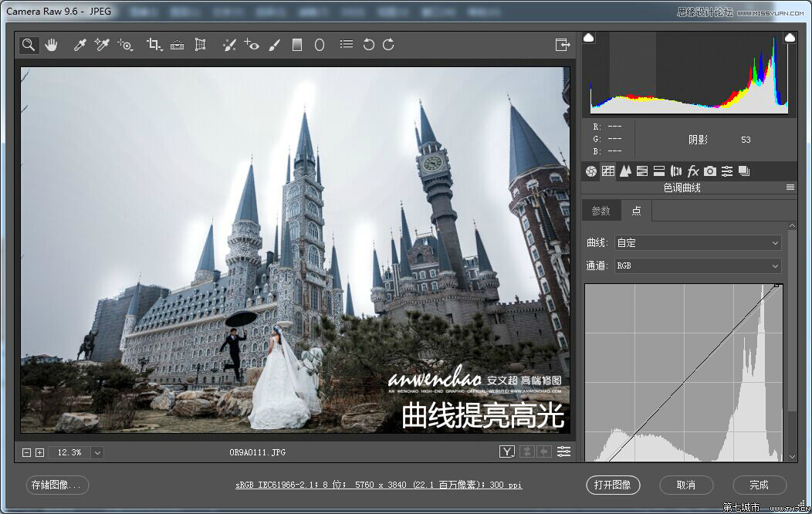Rotate image clockwise
Viewport: 812px width, 514px height.
[x=388, y=45]
